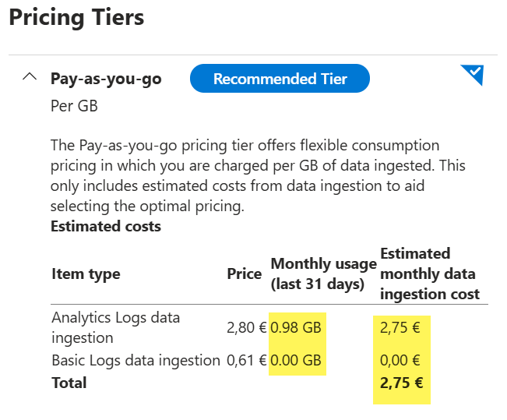Click the Total row label
507x420 pixels.
pos(69,383)
